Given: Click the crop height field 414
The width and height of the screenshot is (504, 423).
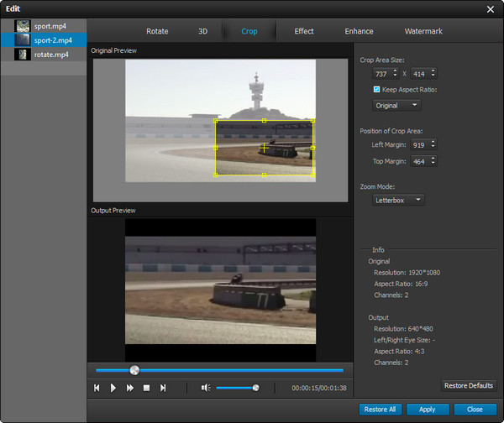Looking at the screenshot, I should click(x=420, y=74).
